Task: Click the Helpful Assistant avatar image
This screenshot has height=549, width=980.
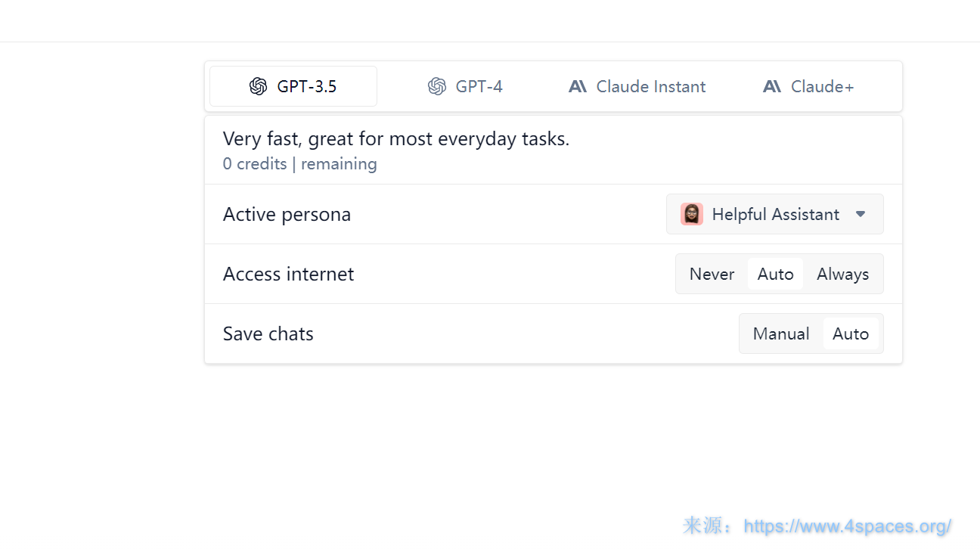Action: point(691,214)
